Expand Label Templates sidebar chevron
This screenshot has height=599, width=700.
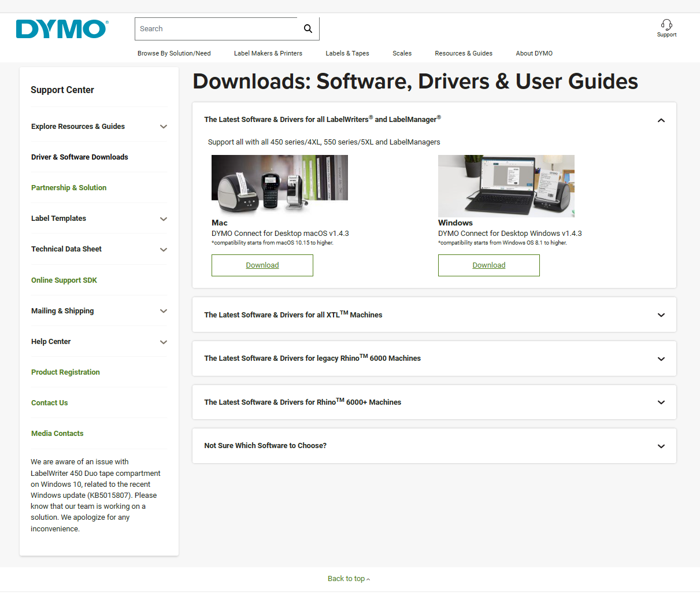click(164, 219)
